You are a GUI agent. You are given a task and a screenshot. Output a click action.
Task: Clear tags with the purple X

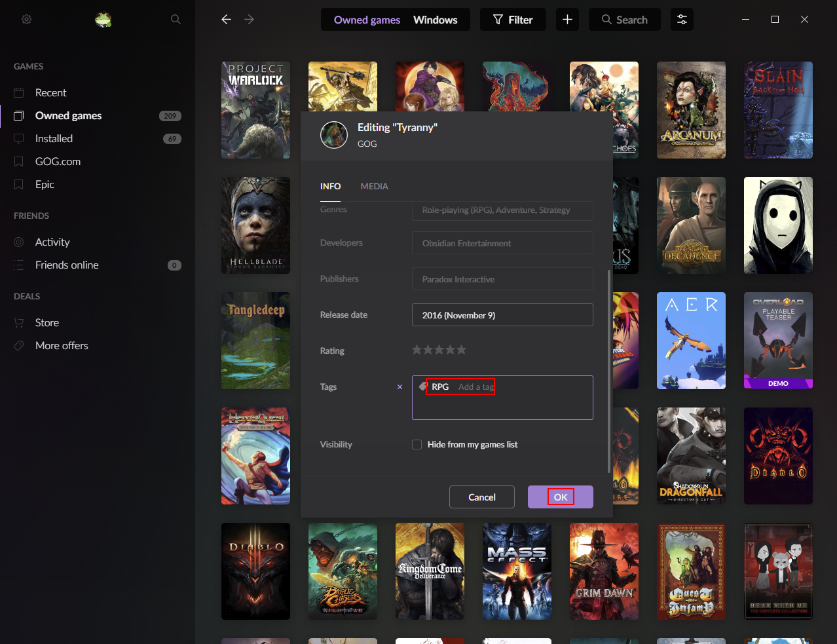click(400, 387)
